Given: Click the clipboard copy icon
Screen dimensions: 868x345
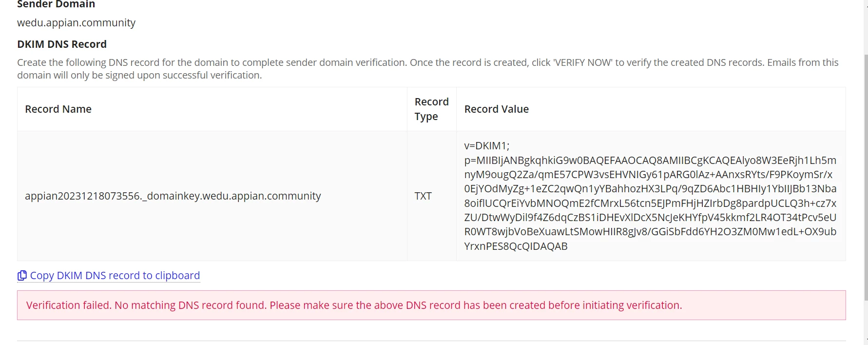Looking at the screenshot, I should point(22,276).
